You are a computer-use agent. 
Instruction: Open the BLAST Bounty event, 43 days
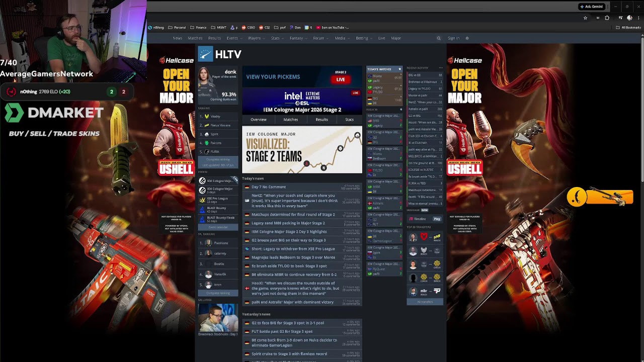(x=218, y=209)
